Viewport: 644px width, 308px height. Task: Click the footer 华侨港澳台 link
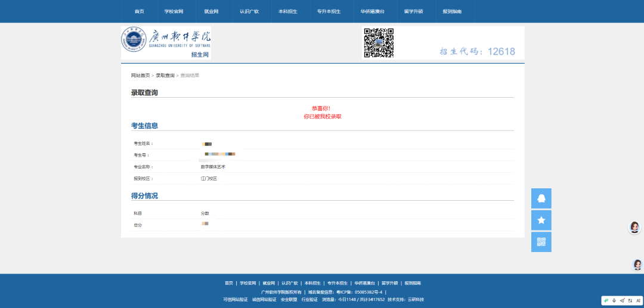click(365, 283)
